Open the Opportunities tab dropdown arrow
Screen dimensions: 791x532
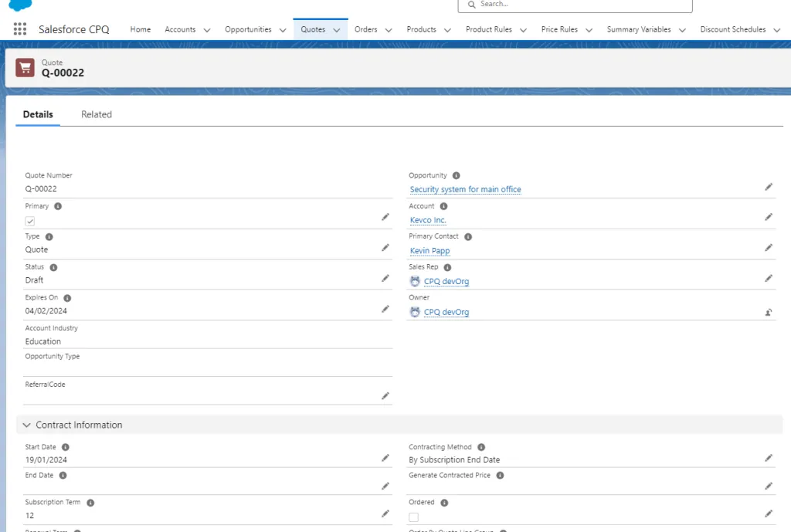point(283,30)
